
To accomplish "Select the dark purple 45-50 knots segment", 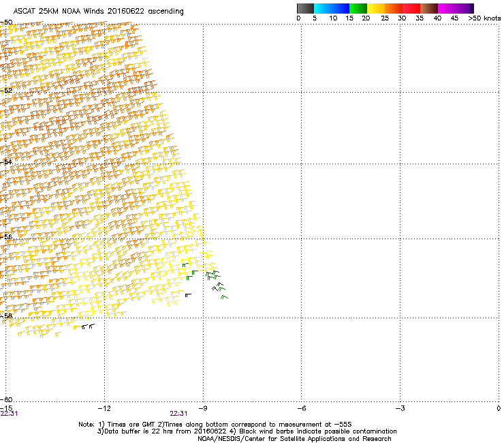I will coord(464,8).
